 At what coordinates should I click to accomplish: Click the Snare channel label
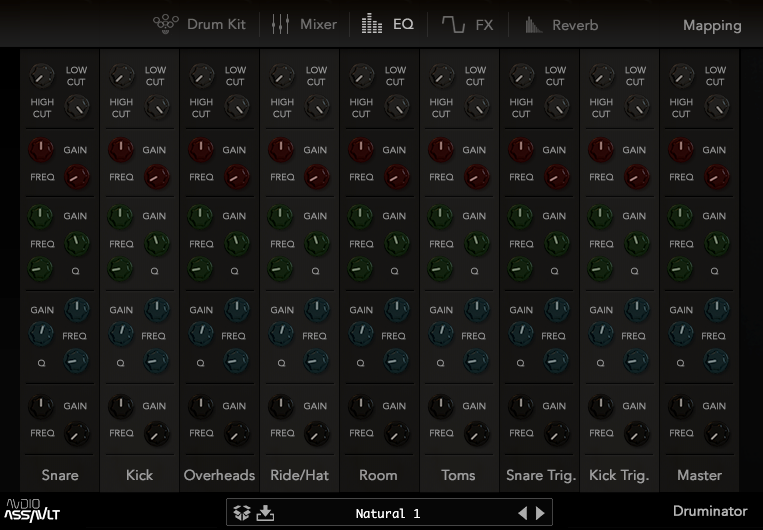tap(60, 475)
